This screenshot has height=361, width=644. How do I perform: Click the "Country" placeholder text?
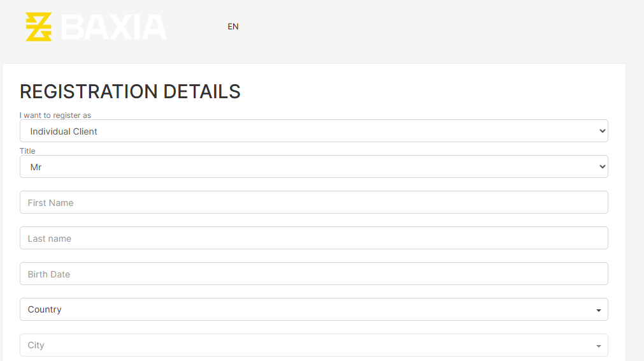[45, 309]
